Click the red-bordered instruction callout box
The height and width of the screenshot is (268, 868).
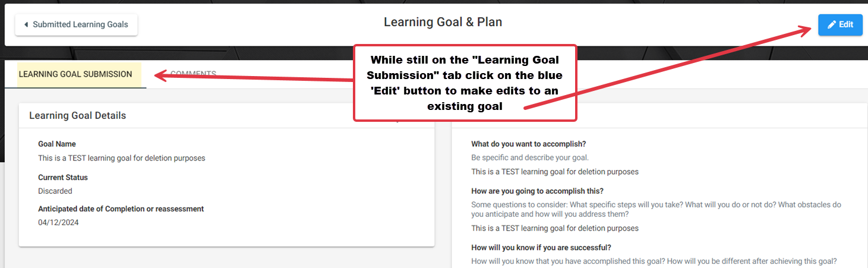click(x=465, y=83)
